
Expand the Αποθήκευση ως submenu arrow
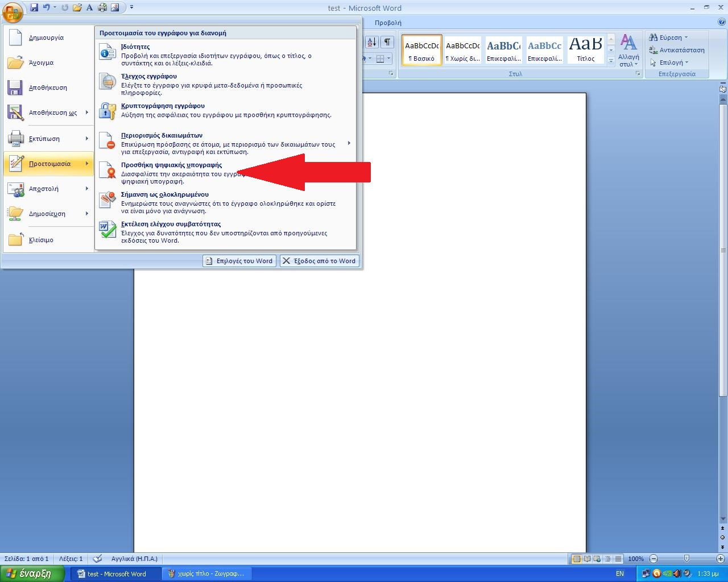[x=87, y=113]
